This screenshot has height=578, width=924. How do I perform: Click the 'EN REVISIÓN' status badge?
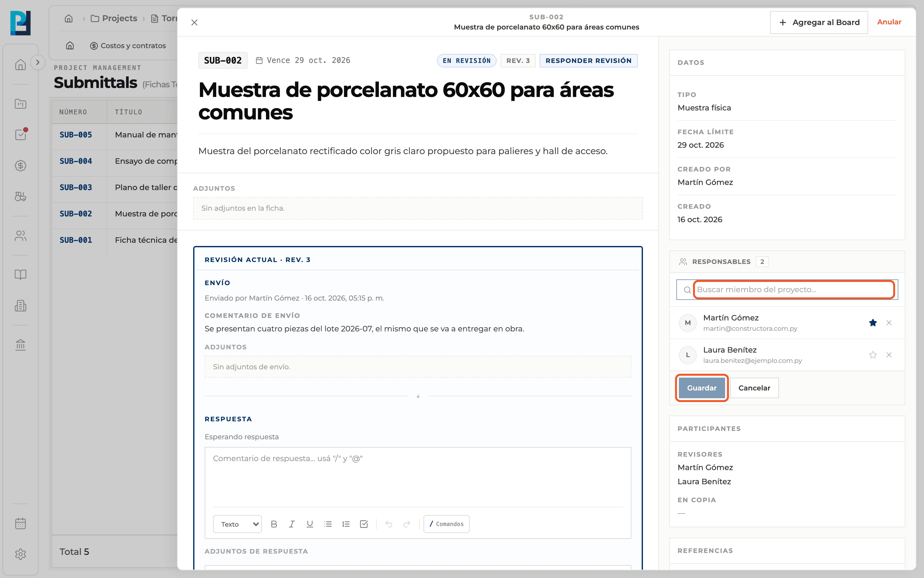point(466,60)
